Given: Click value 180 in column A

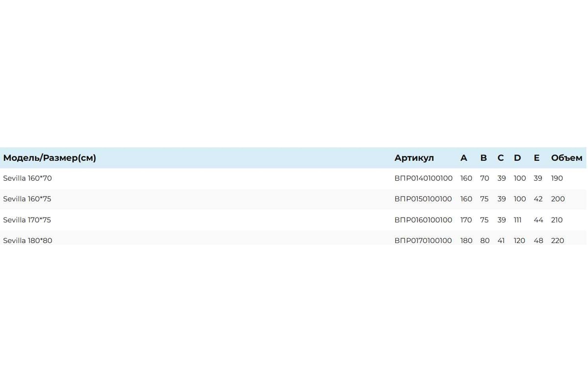Looking at the screenshot, I should (x=466, y=241).
